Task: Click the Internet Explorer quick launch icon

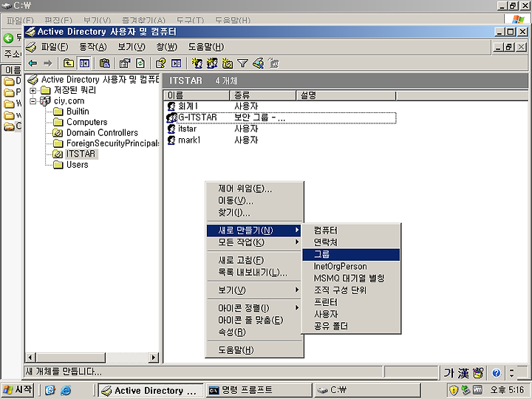Action: click(x=66, y=390)
